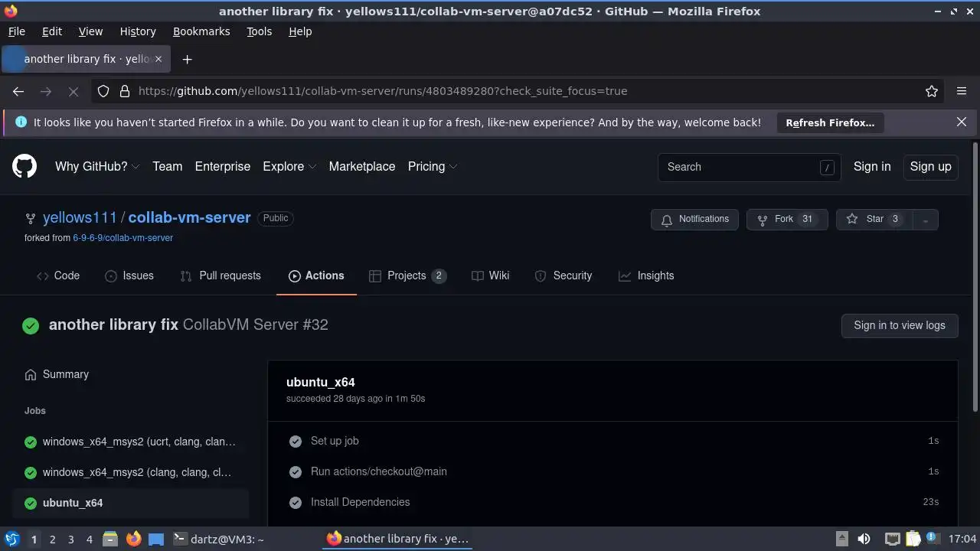Expand the Pricing dropdown
The width and height of the screenshot is (980, 551).
(433, 167)
